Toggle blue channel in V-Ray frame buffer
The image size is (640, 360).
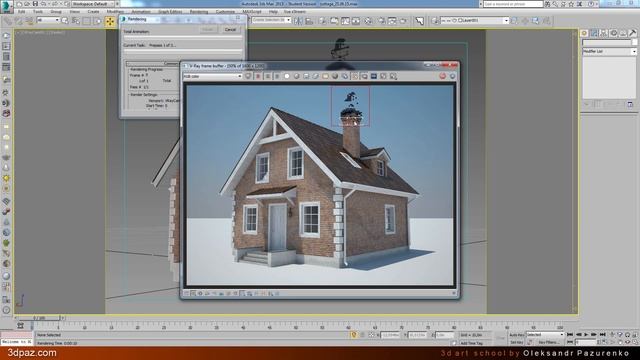tap(277, 76)
